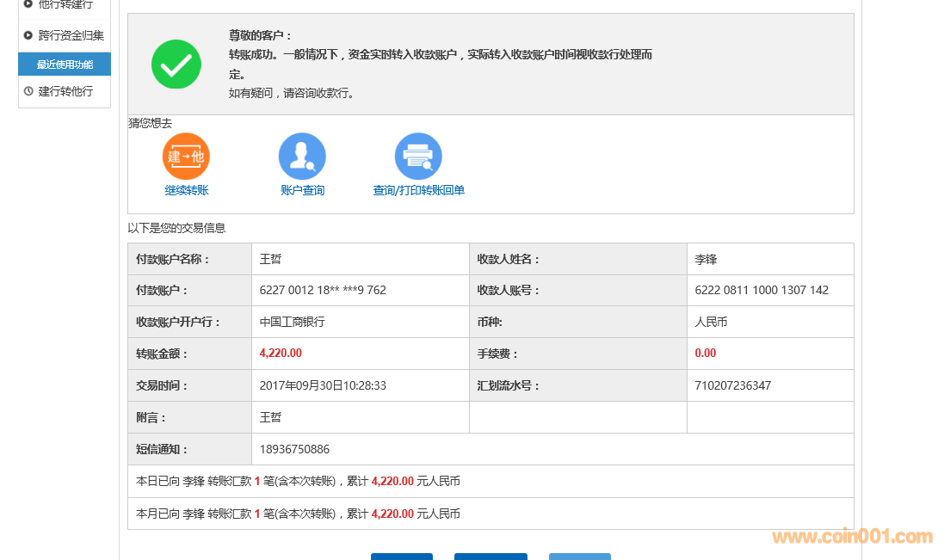Click the blue 账户查询 person icon
Image resolution: width=944 pixels, height=560 pixels.
302,157
